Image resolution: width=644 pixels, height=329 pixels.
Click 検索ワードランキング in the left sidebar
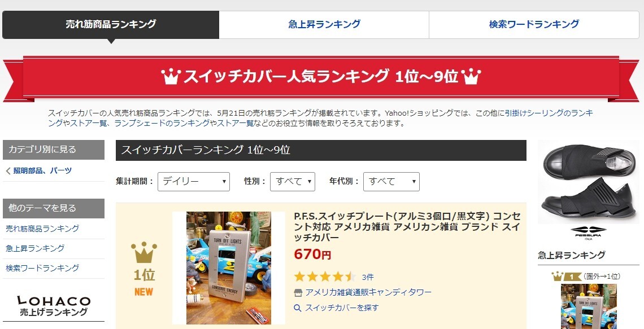[42, 268]
